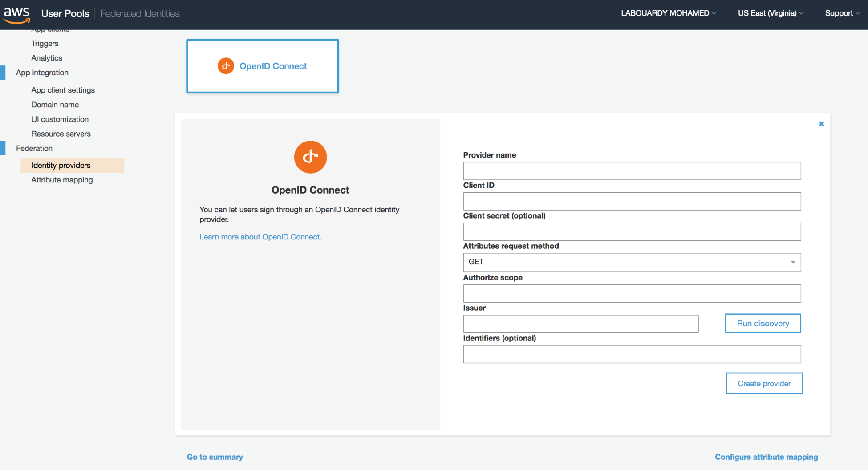
Task: Focus the Provider name input field
Action: [x=632, y=171]
